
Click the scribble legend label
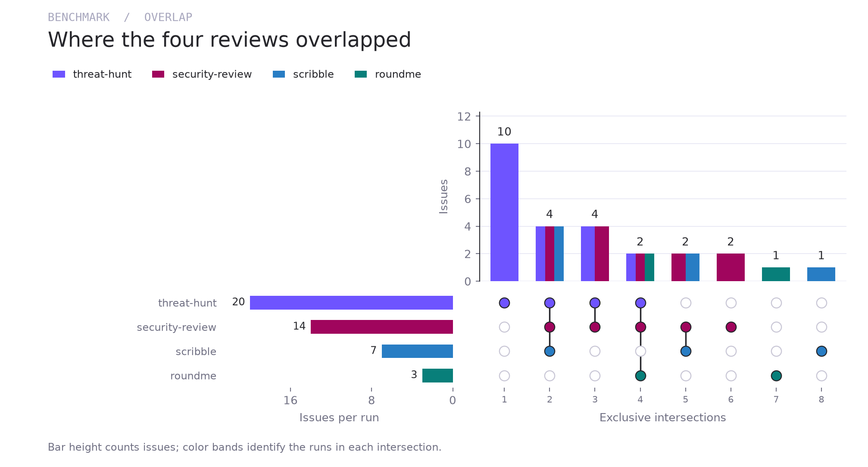pos(313,74)
